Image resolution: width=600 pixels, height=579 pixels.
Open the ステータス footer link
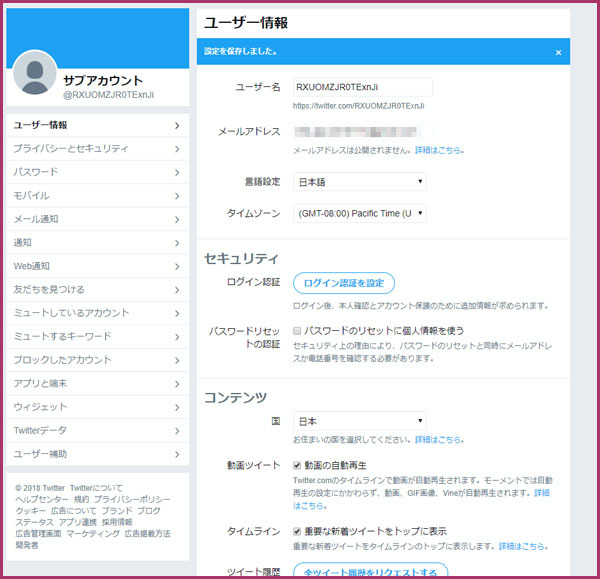pyautogui.click(x=34, y=522)
